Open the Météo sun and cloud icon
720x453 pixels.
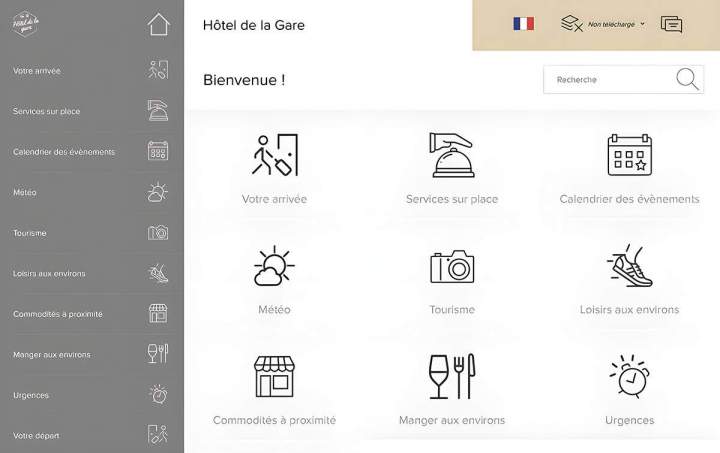275,265
